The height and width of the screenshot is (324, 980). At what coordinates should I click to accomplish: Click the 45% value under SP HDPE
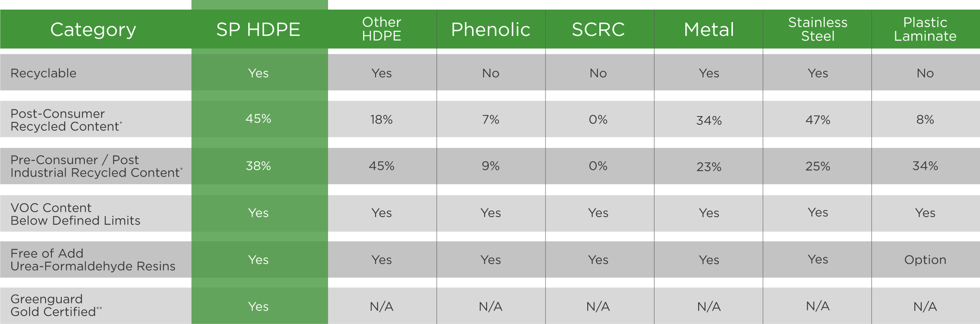pos(258,119)
